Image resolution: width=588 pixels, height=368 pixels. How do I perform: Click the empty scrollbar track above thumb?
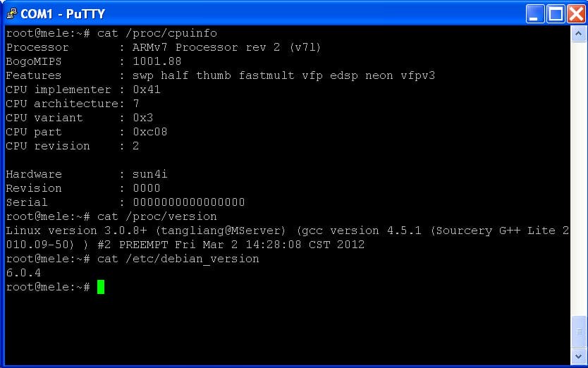point(578,178)
